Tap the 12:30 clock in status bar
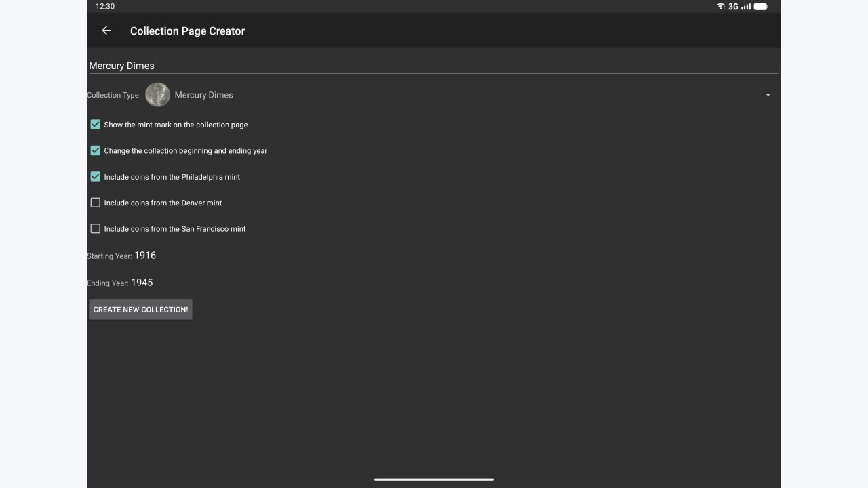This screenshot has height=488, width=868. click(x=105, y=6)
